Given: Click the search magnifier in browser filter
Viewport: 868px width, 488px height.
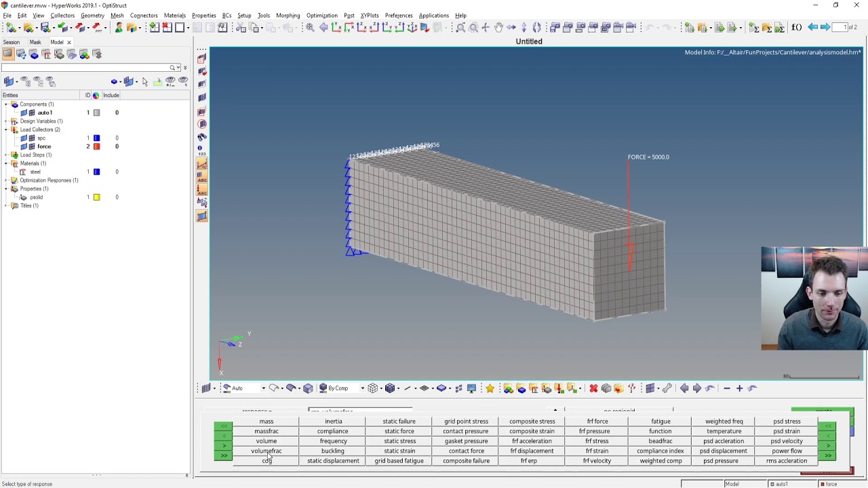Looking at the screenshot, I should pyautogui.click(x=174, y=68).
